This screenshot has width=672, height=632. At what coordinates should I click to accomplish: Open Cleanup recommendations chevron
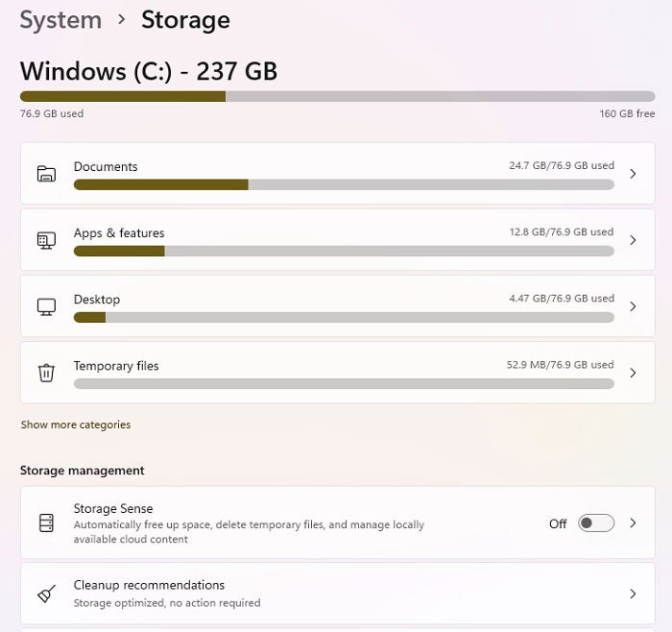click(x=633, y=594)
